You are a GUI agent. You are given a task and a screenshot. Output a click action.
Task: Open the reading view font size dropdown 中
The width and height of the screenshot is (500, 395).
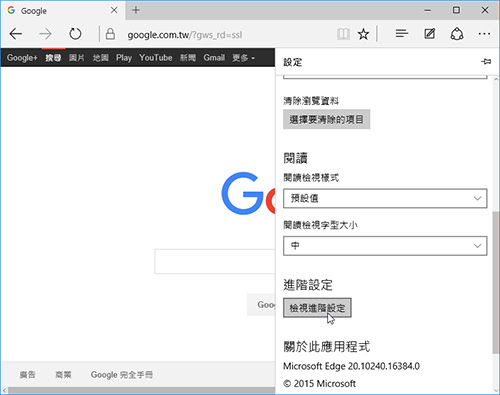[385, 246]
